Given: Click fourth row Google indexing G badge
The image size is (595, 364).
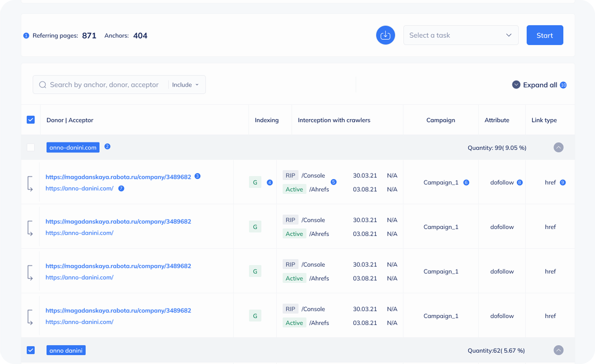Looking at the screenshot, I should [255, 316].
